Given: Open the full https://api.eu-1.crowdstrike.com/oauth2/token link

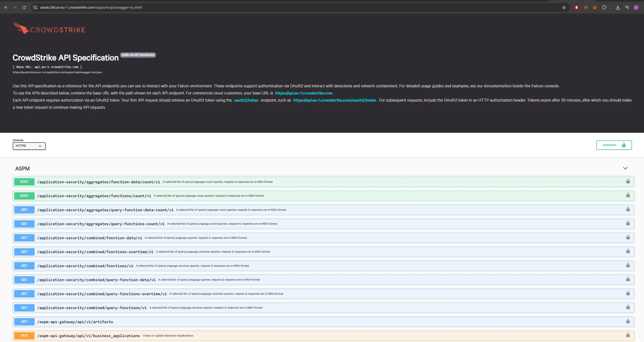Looking at the screenshot, I should coord(335,100).
